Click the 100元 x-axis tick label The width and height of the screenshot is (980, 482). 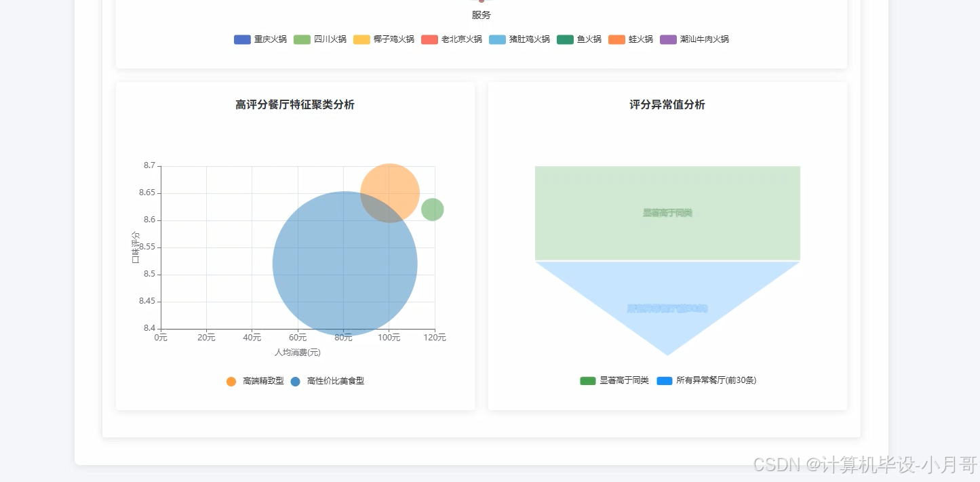[389, 338]
